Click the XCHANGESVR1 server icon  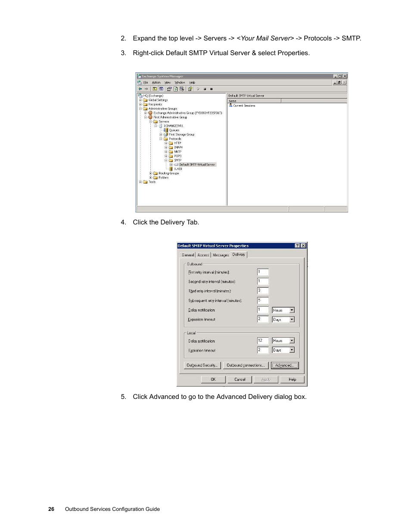click(x=161, y=126)
